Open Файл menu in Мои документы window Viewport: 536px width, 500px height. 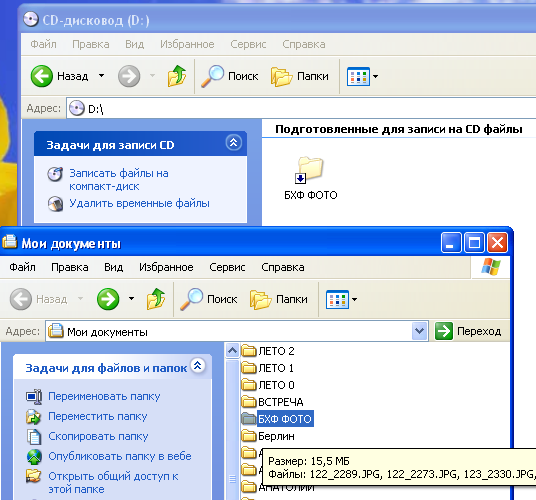tap(22, 267)
